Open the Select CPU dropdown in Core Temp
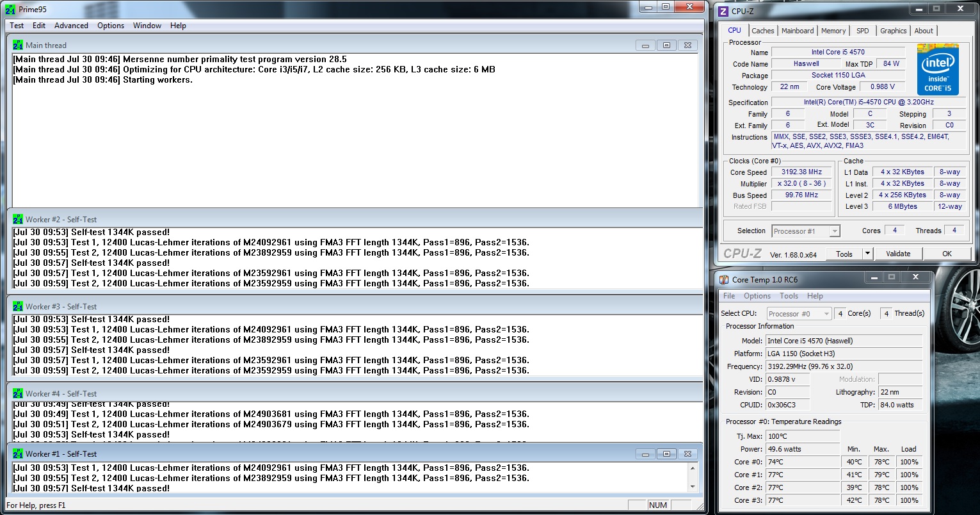 point(799,314)
